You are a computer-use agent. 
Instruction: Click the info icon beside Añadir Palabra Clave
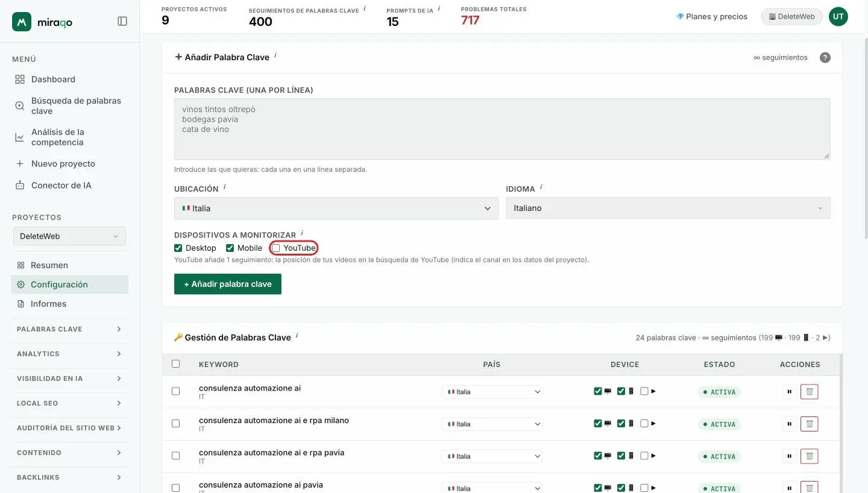pyautogui.click(x=275, y=55)
